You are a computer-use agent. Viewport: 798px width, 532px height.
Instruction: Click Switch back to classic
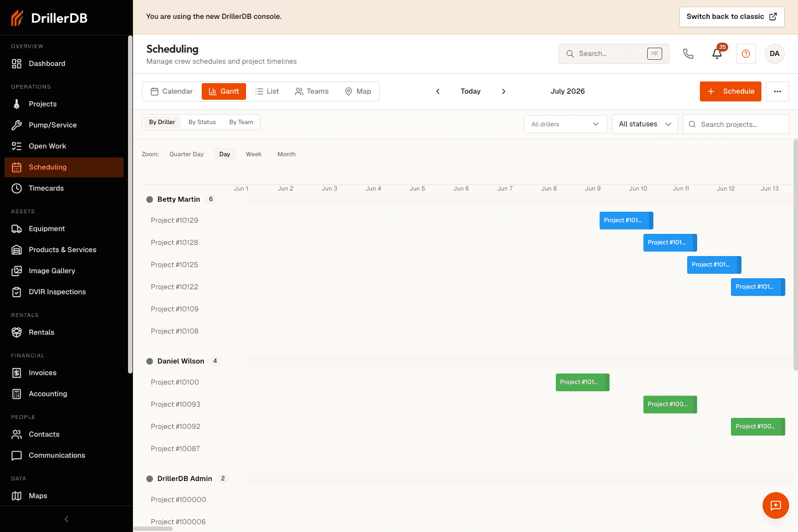732,17
